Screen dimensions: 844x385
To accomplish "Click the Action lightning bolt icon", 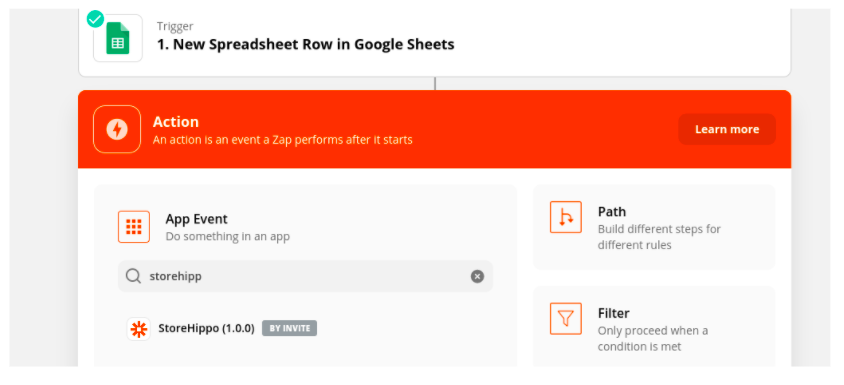I will click(117, 129).
